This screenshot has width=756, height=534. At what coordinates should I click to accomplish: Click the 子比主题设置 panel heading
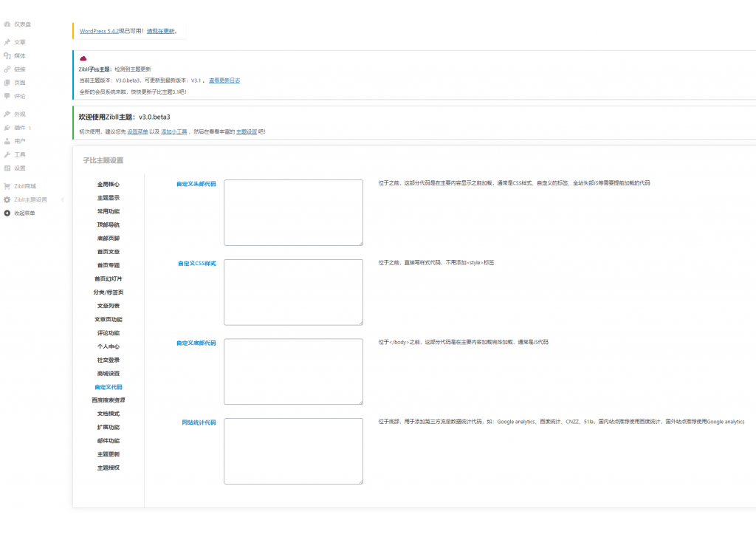coord(103,160)
